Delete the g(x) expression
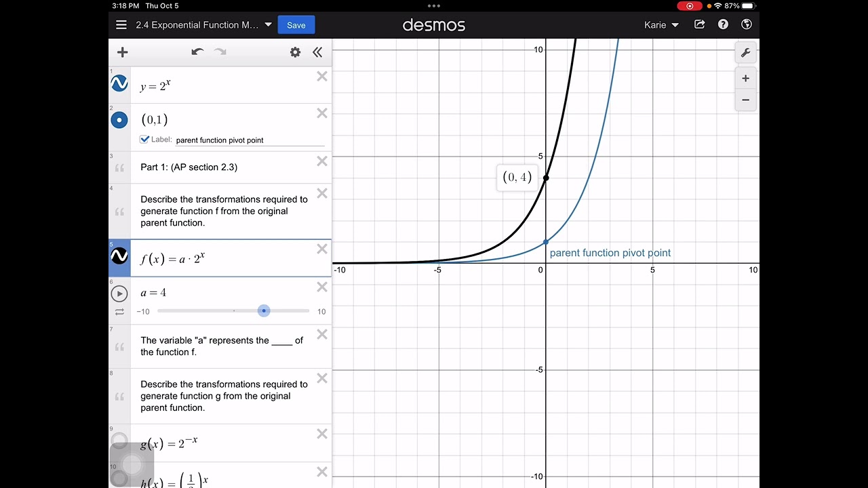This screenshot has width=868, height=488. coord(322,434)
